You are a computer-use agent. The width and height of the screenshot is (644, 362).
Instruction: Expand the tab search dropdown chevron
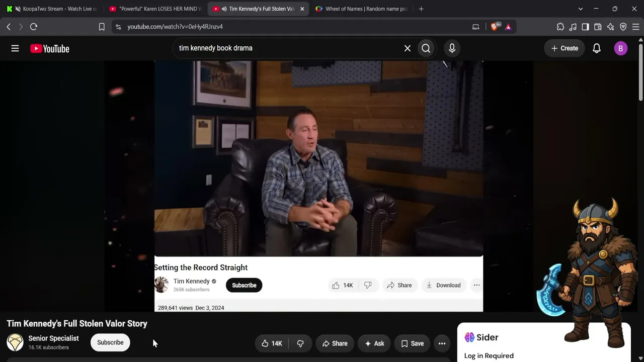(581, 9)
